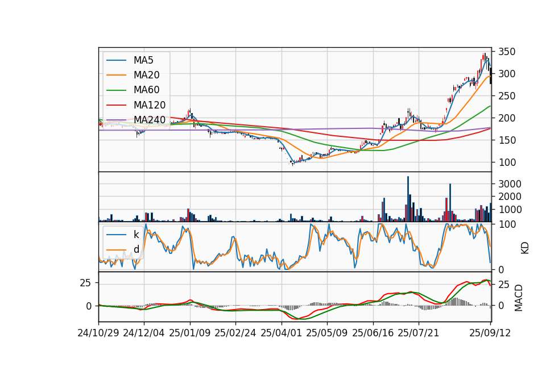The width and height of the screenshot is (546, 392).
Task: Click the 3000 volume axis tick
Action: tap(510, 184)
